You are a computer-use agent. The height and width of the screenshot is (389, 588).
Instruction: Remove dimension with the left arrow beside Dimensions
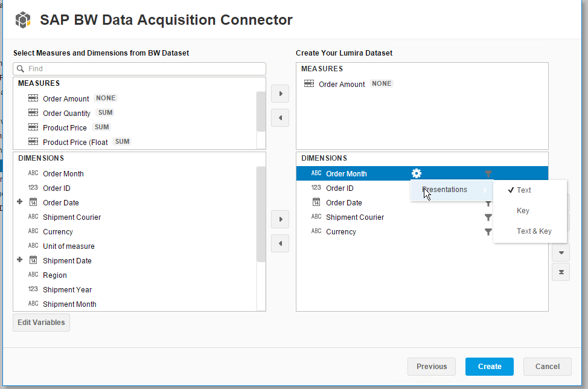(x=280, y=243)
